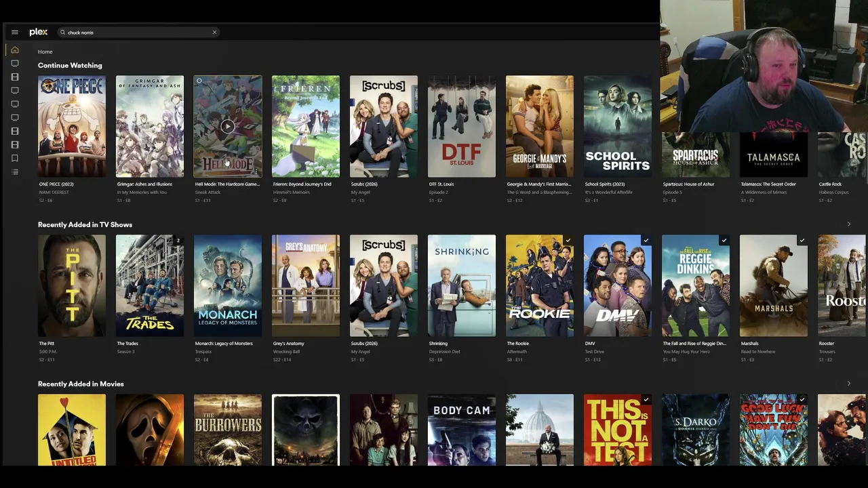The height and width of the screenshot is (488, 868).
Task: Clear the chuck norris search text
Action: tap(214, 32)
